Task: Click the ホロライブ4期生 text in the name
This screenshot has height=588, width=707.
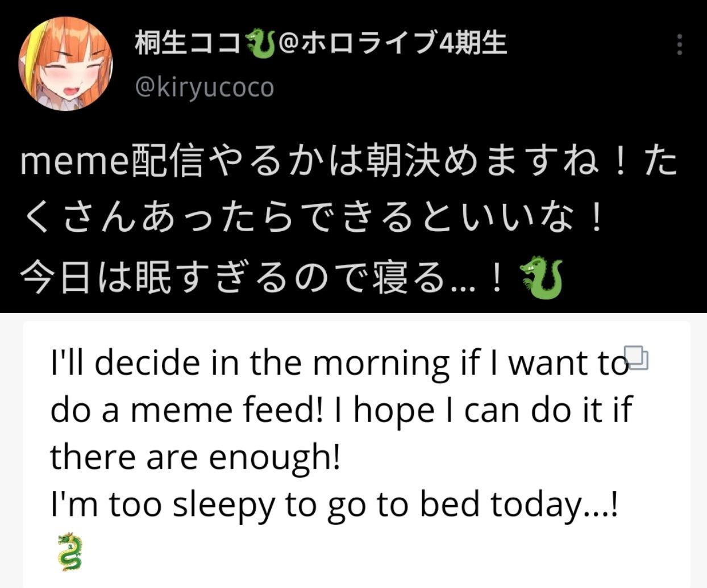Action: 404,43
